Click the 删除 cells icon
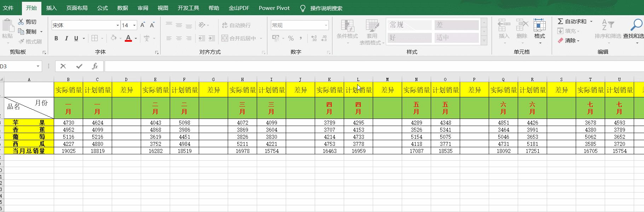This screenshot has height=212, width=644. tap(522, 25)
